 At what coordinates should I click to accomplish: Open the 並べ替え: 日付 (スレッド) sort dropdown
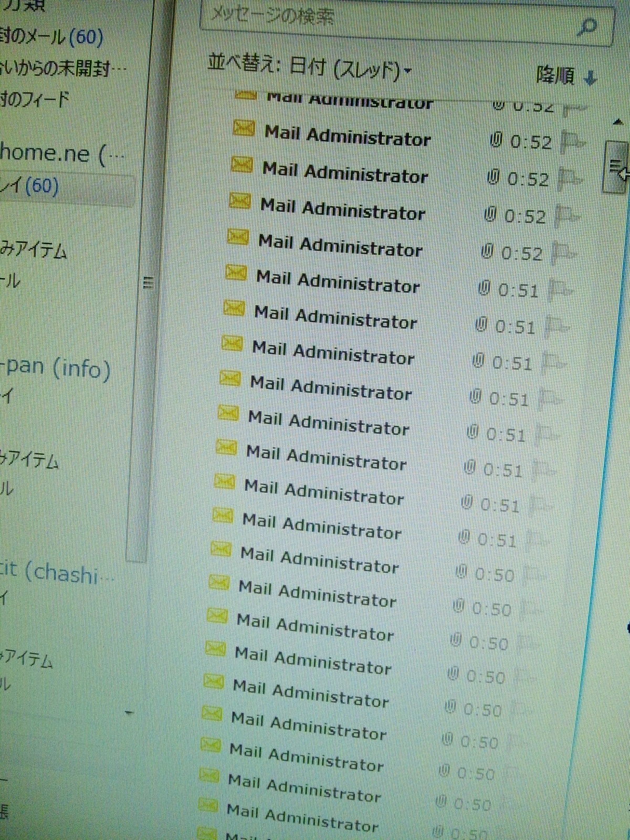pyautogui.click(x=309, y=67)
